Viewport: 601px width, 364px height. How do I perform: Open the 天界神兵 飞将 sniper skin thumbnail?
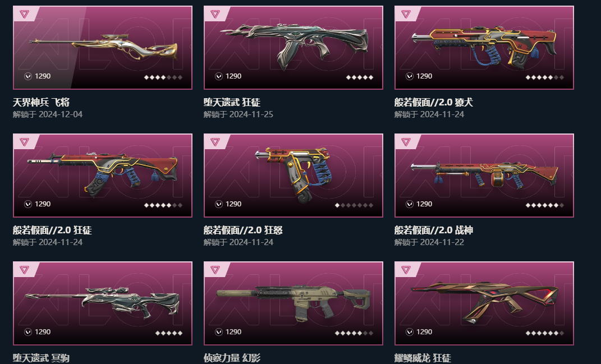[103, 46]
